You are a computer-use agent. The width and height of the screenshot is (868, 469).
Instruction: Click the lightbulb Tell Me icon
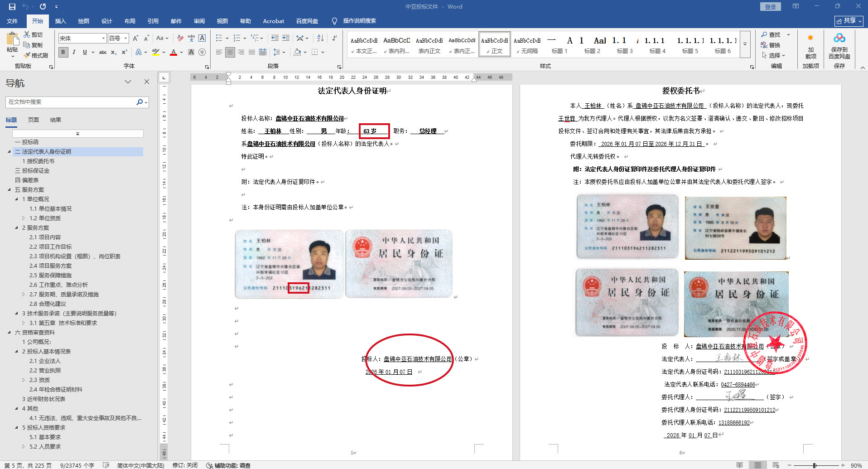point(335,21)
